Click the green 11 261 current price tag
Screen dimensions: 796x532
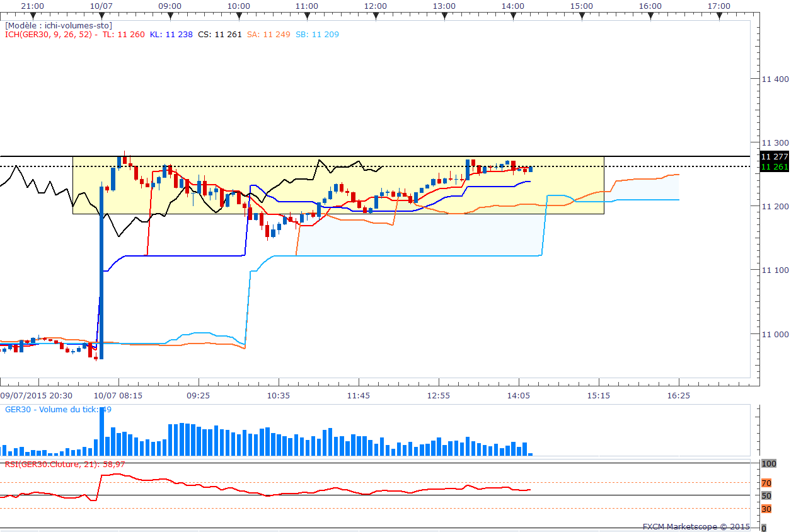tap(775, 166)
